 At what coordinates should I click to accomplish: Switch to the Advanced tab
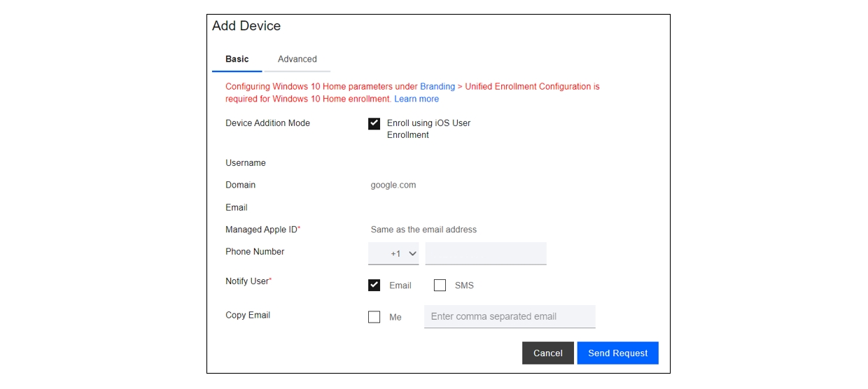297,59
